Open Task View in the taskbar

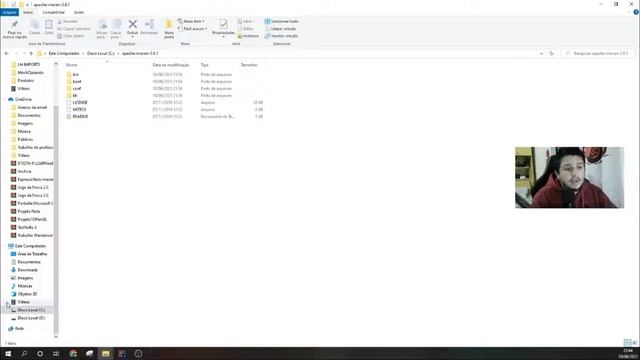[56, 353]
